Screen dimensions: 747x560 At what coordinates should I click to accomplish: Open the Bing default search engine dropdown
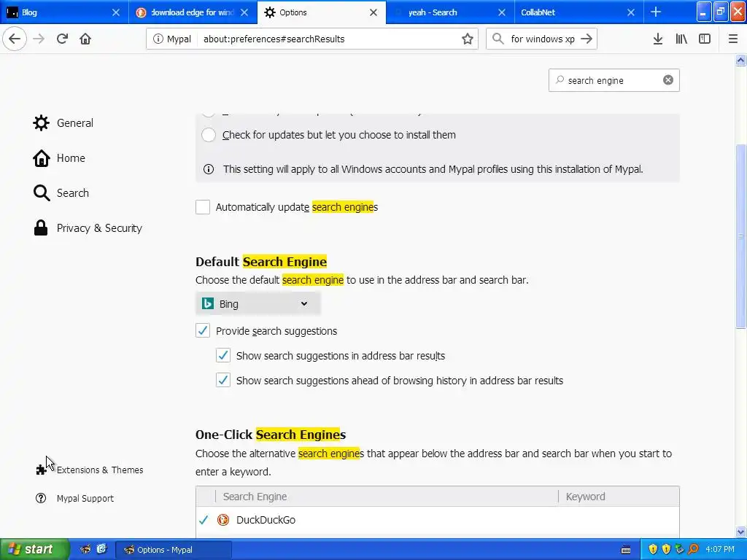coord(258,304)
